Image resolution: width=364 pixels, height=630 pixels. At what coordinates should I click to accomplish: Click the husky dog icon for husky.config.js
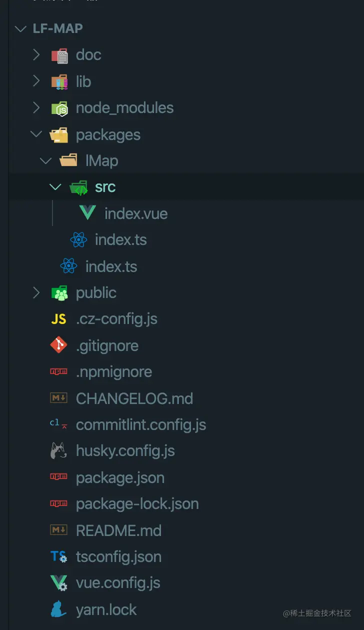click(x=58, y=450)
